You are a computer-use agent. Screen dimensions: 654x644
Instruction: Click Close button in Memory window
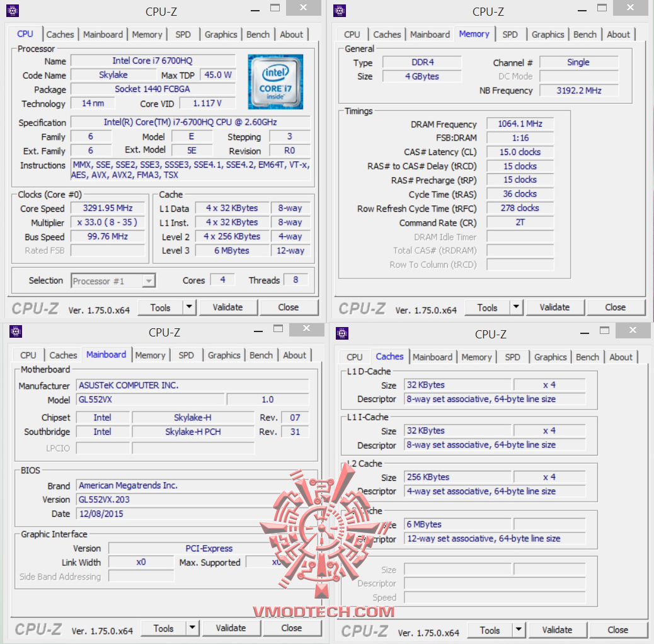click(615, 308)
